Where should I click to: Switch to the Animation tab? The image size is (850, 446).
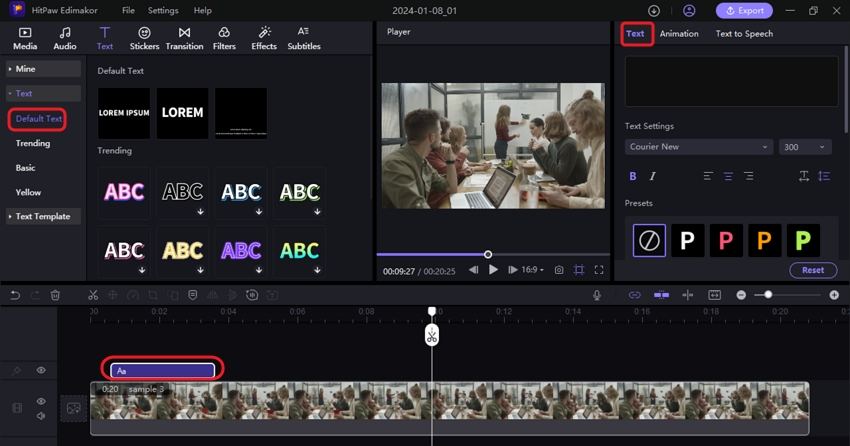click(679, 34)
